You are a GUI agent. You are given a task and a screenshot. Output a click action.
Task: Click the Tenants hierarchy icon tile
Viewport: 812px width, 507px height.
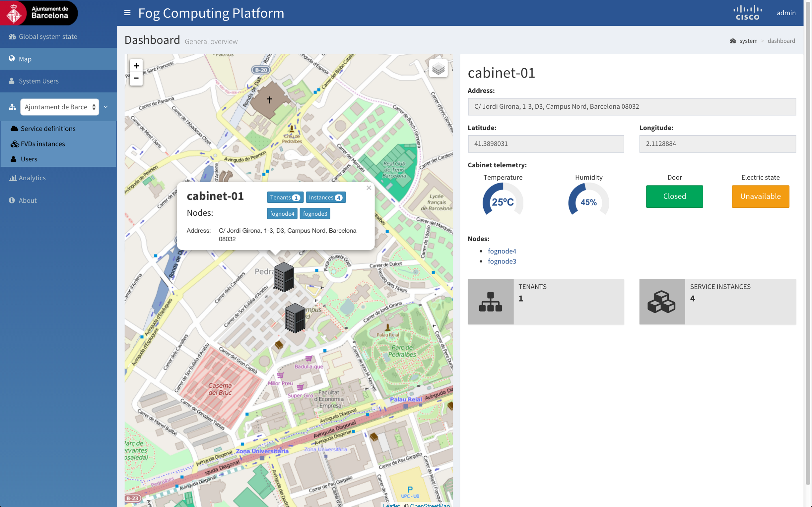tap(491, 302)
